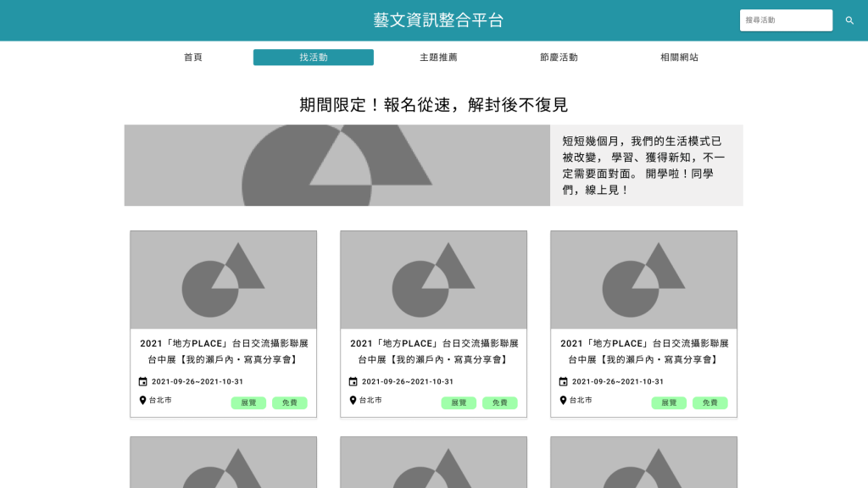868x488 pixels.
Task: Click the right card's event title
Action: [644, 352]
